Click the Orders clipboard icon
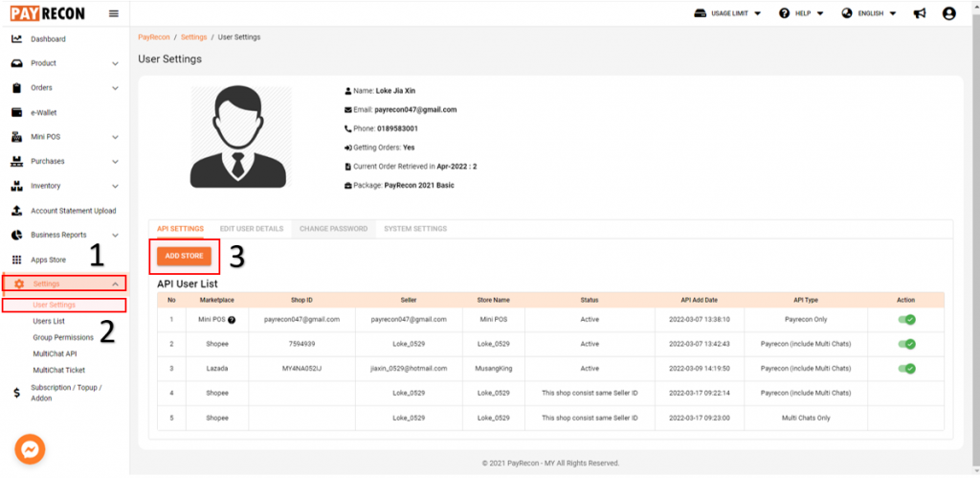Viewport: 980px width, 478px height. 17,87
